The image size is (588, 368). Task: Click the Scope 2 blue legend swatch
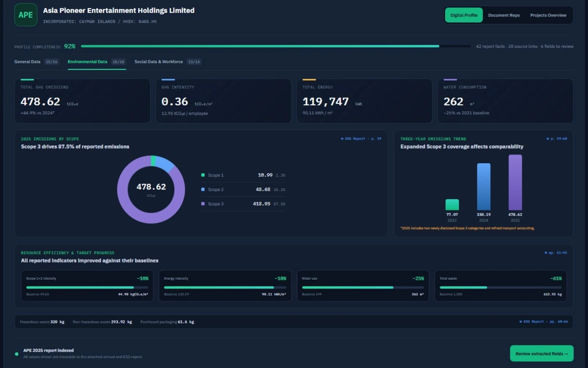(203, 190)
